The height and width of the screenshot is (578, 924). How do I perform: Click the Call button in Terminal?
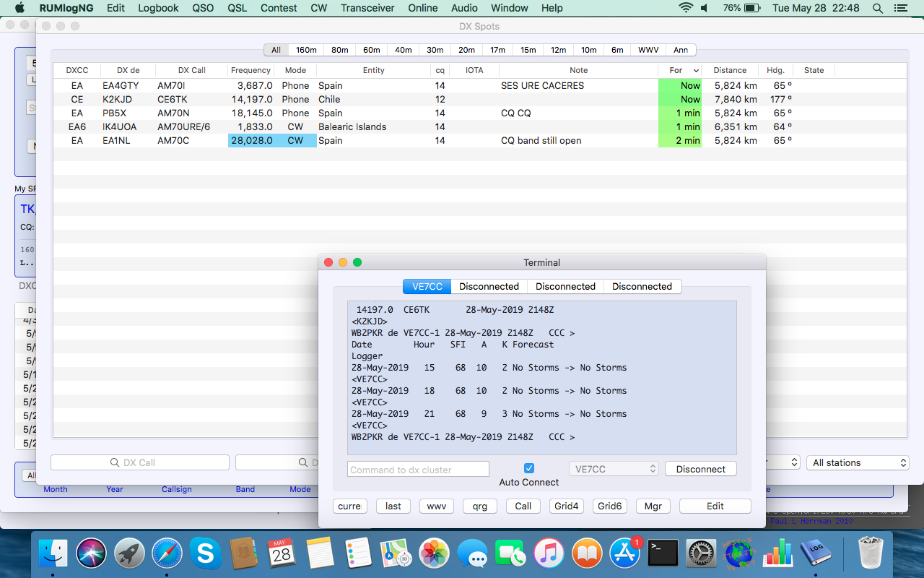(x=523, y=506)
